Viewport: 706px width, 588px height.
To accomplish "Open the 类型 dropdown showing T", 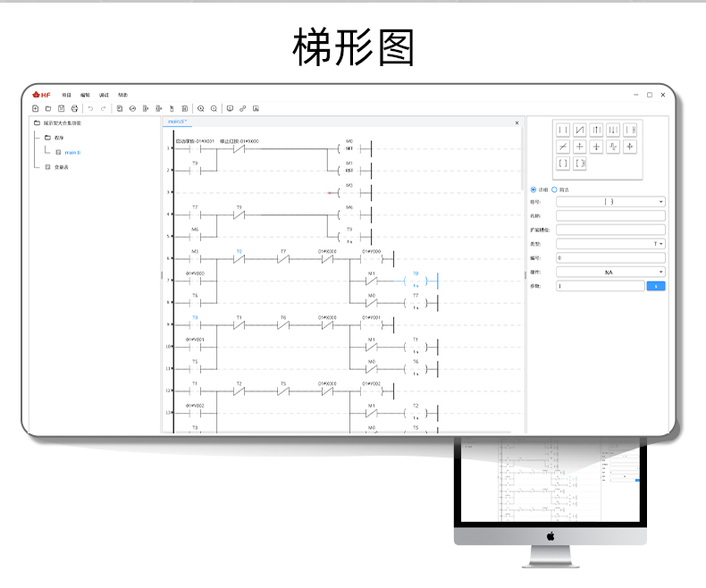I will tap(610, 243).
